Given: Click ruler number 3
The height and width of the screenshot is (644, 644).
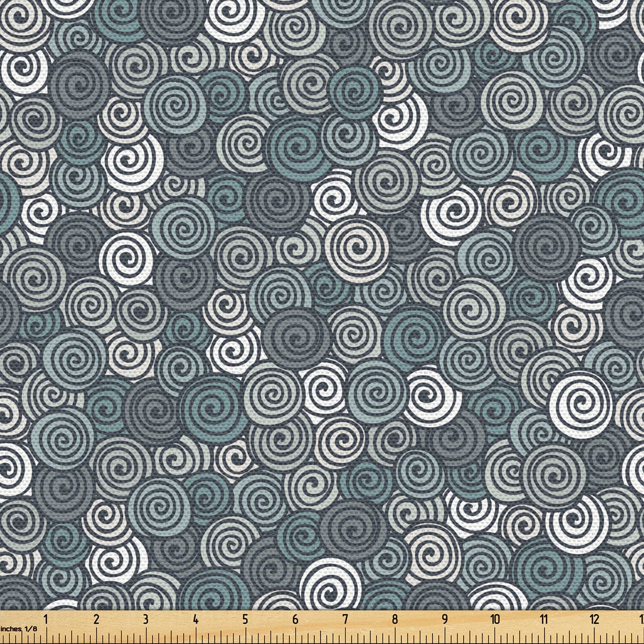Looking at the screenshot, I should pyautogui.click(x=146, y=619).
